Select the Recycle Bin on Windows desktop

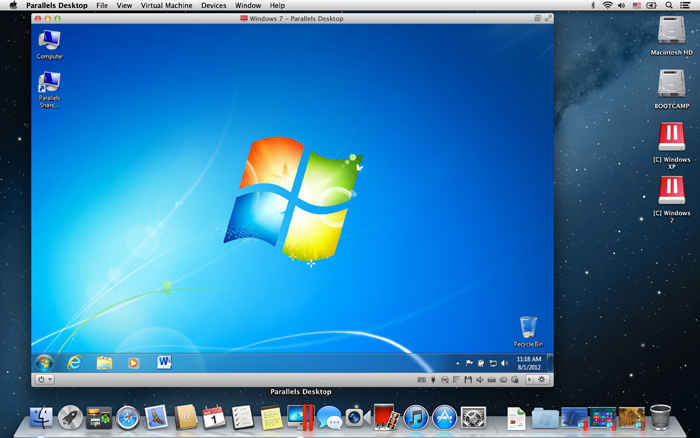pyautogui.click(x=528, y=331)
